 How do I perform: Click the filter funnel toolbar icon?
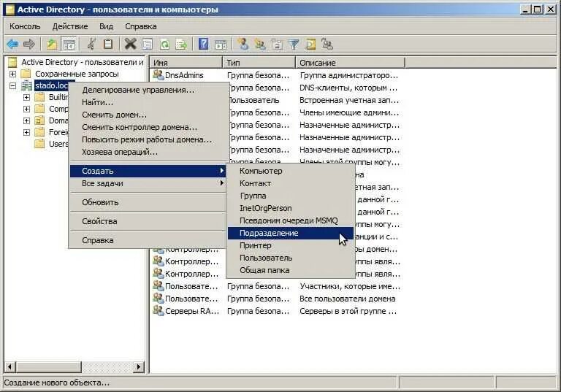(x=294, y=44)
